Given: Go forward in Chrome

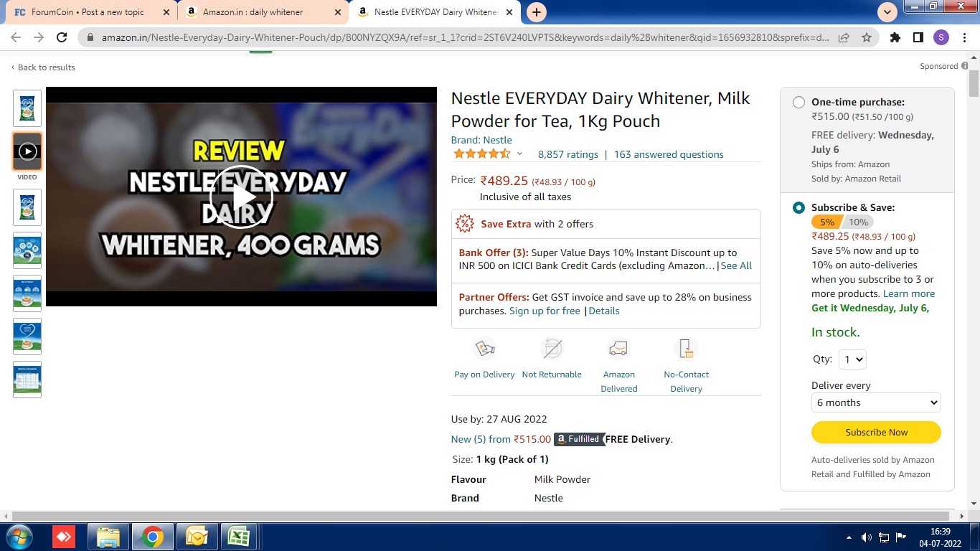Looking at the screenshot, I should (39, 37).
